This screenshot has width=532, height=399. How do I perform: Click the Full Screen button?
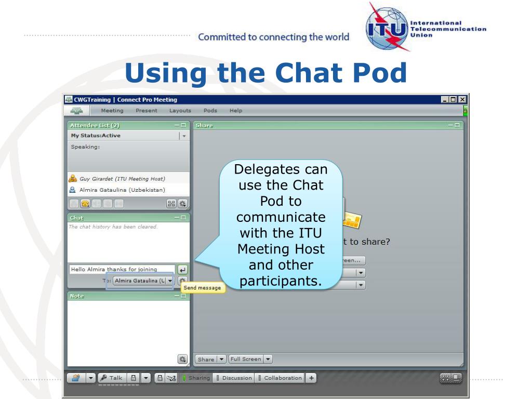[x=246, y=359]
